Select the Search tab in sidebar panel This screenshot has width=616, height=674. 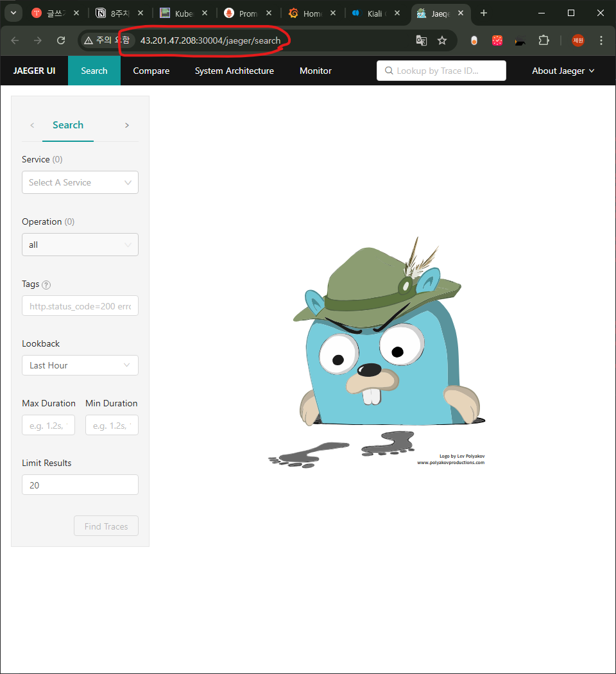[x=68, y=125]
